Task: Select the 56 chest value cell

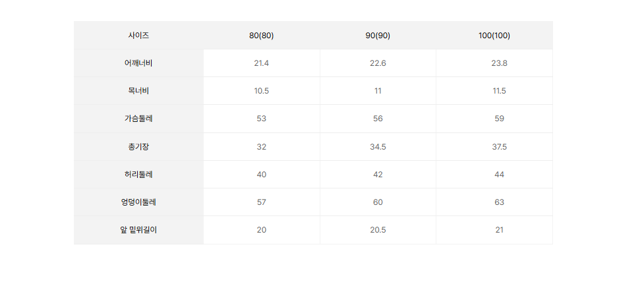Action: click(378, 119)
